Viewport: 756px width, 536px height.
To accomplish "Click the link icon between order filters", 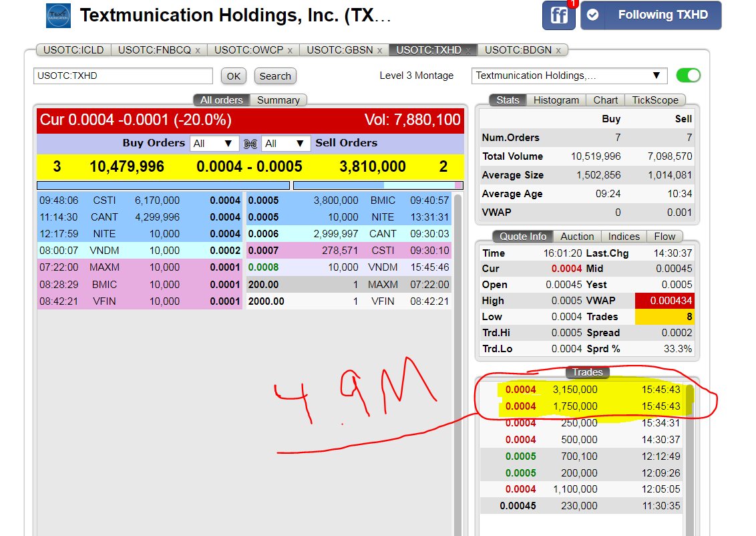I will coord(250,144).
